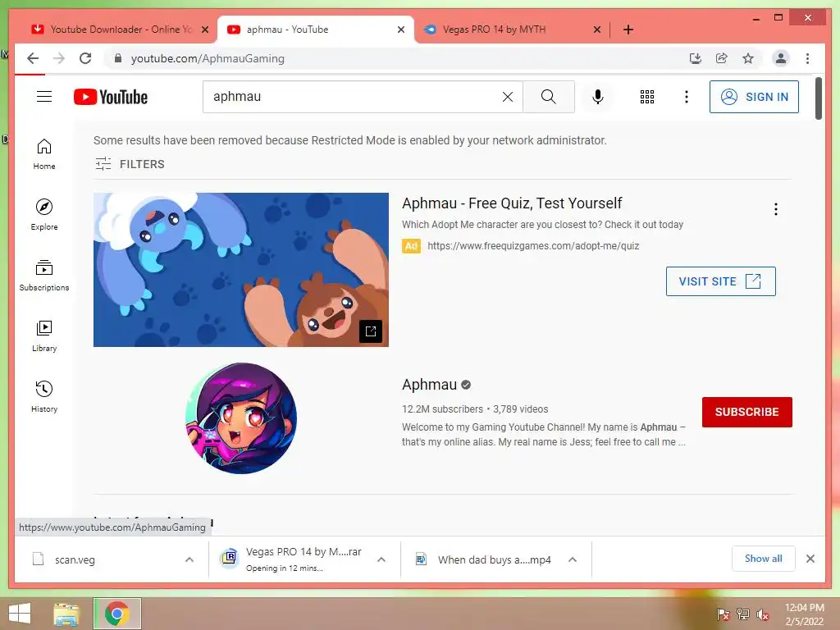Click the YouTube logo
This screenshot has width=840, height=630.
(x=111, y=97)
